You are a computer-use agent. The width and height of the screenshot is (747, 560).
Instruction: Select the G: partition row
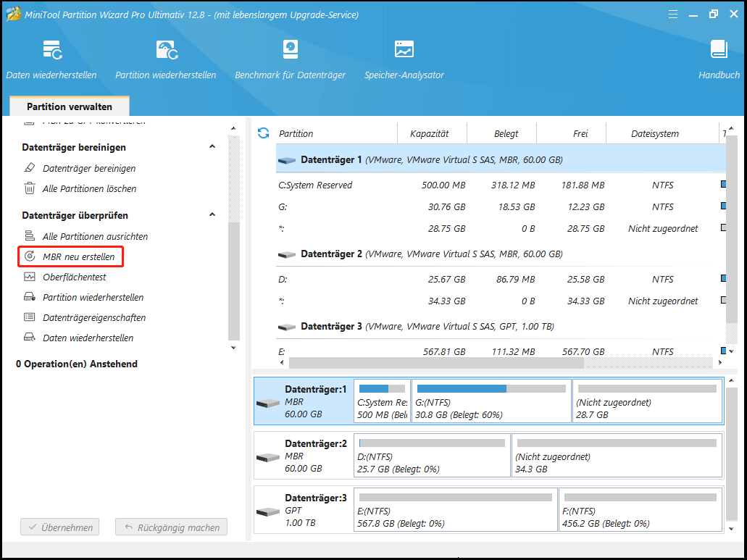(501, 206)
